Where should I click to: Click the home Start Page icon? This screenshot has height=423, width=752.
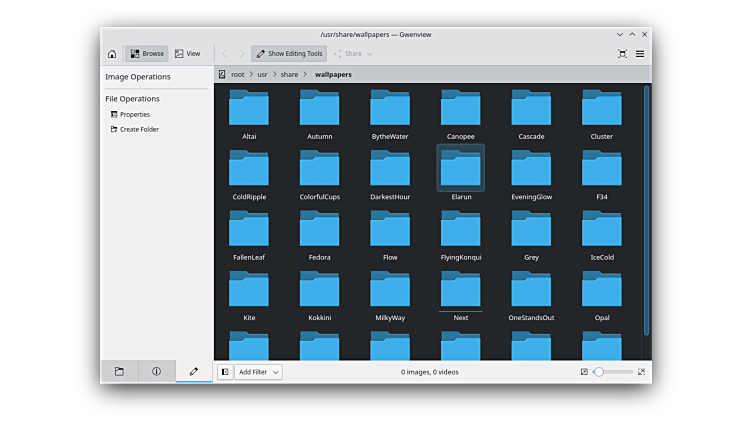pos(112,54)
